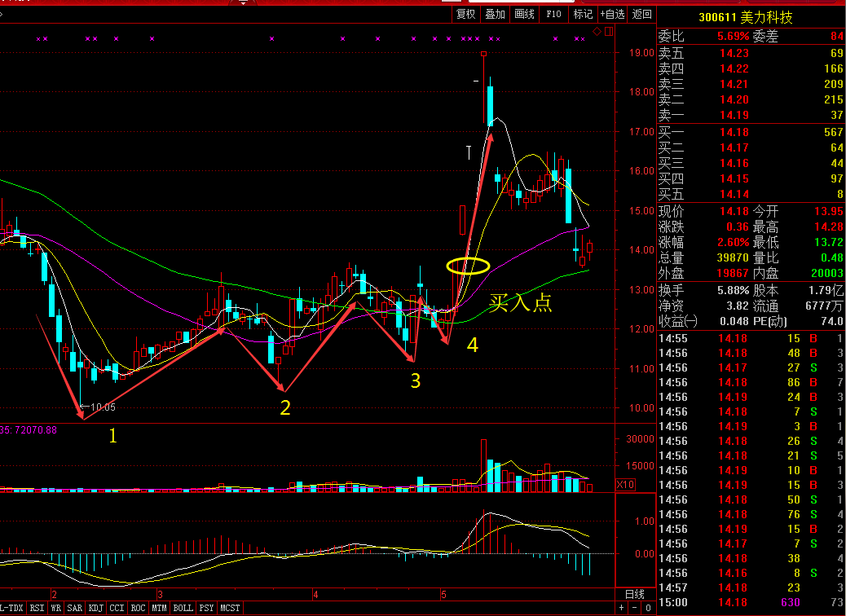Click the diamond icon above the price axis

coord(597,32)
